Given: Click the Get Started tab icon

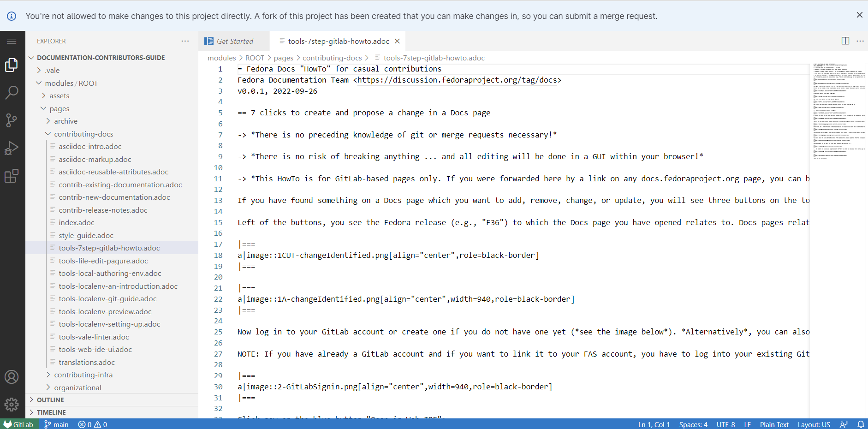Looking at the screenshot, I should (209, 41).
